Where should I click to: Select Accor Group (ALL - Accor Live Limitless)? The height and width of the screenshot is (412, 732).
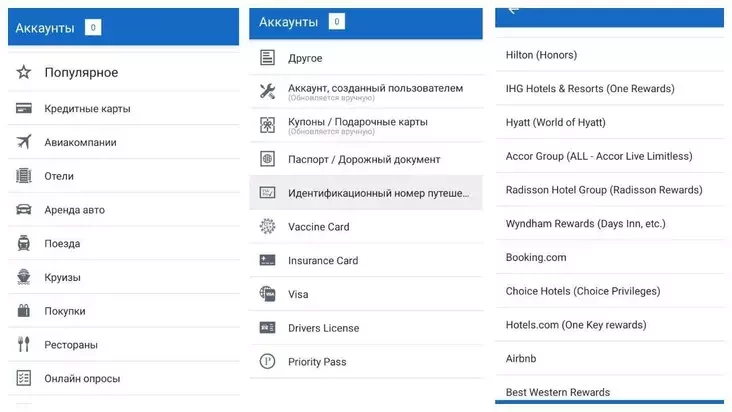(x=610, y=156)
